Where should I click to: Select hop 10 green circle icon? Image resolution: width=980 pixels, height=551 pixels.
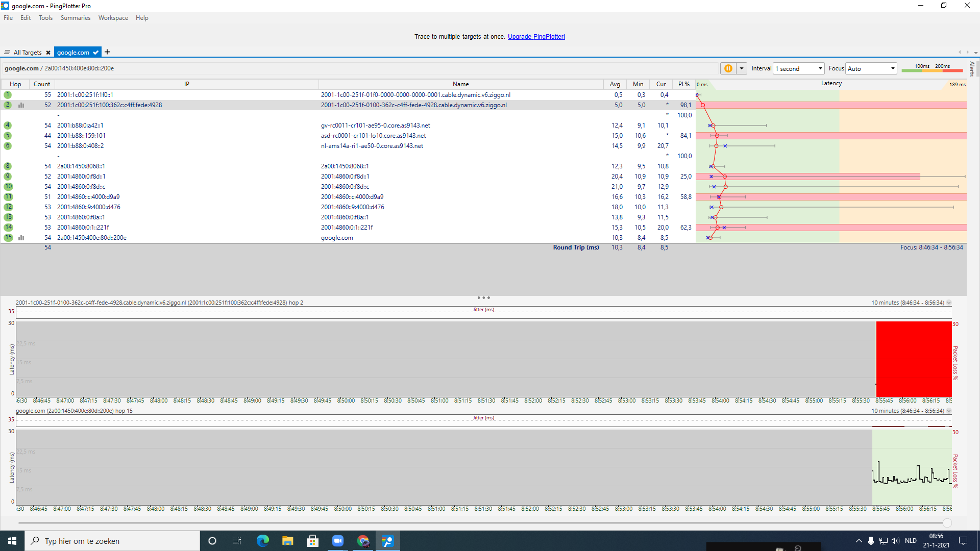[x=8, y=187]
